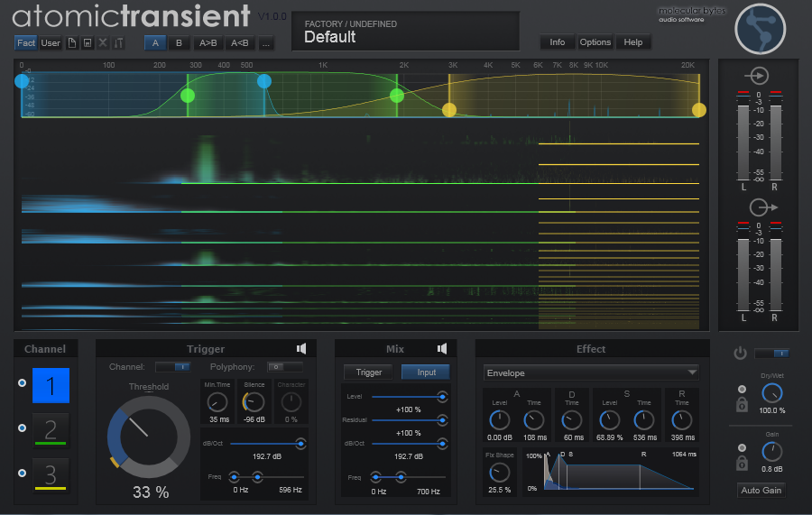Viewport: 812px width, 515px height.
Task: Click the Trigger section speaker icon
Action: pyautogui.click(x=301, y=349)
